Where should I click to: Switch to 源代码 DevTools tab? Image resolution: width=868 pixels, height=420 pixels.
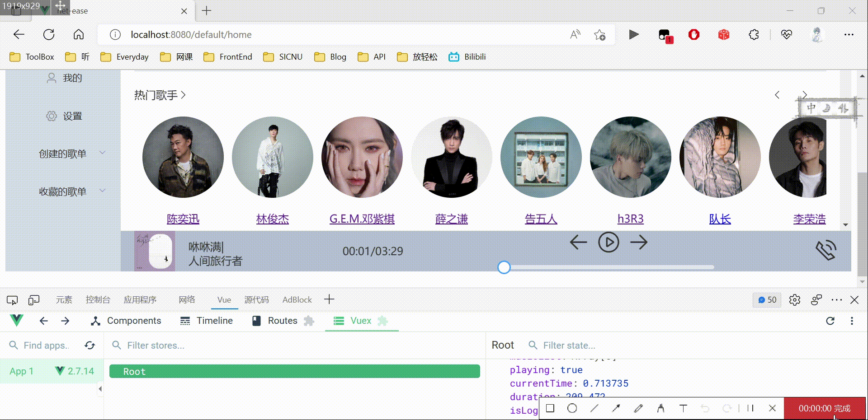(256, 300)
